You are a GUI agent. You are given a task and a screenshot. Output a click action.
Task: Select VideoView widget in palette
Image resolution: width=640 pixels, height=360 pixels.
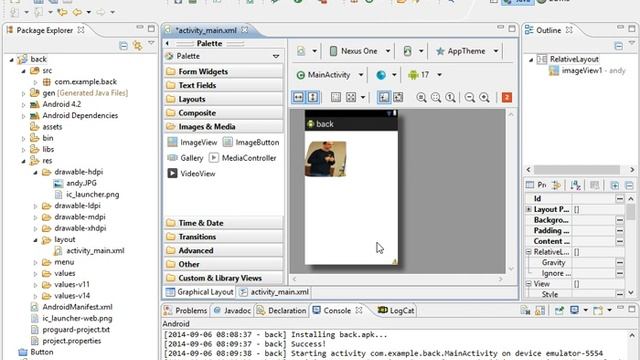tap(191, 173)
